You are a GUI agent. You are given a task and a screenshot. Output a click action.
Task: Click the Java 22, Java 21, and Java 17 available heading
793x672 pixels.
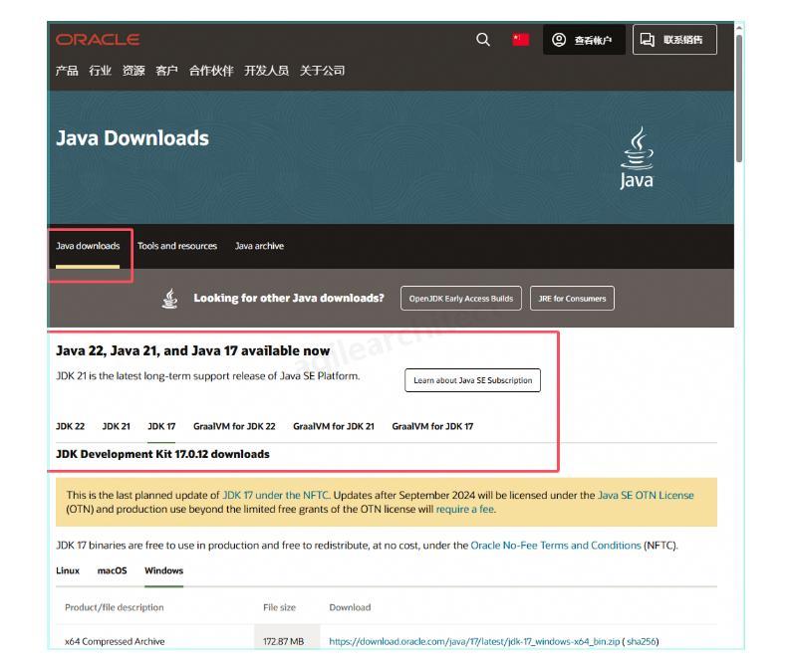(x=192, y=350)
